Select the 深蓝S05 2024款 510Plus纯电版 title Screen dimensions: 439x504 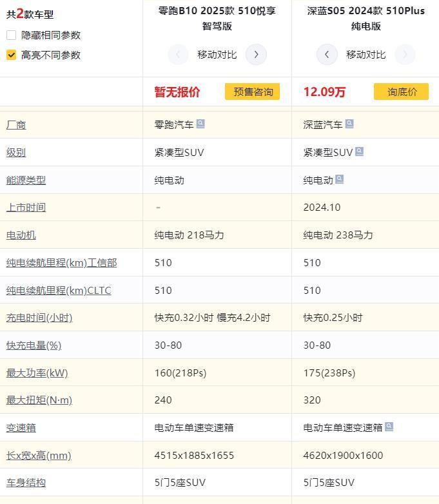point(366,18)
